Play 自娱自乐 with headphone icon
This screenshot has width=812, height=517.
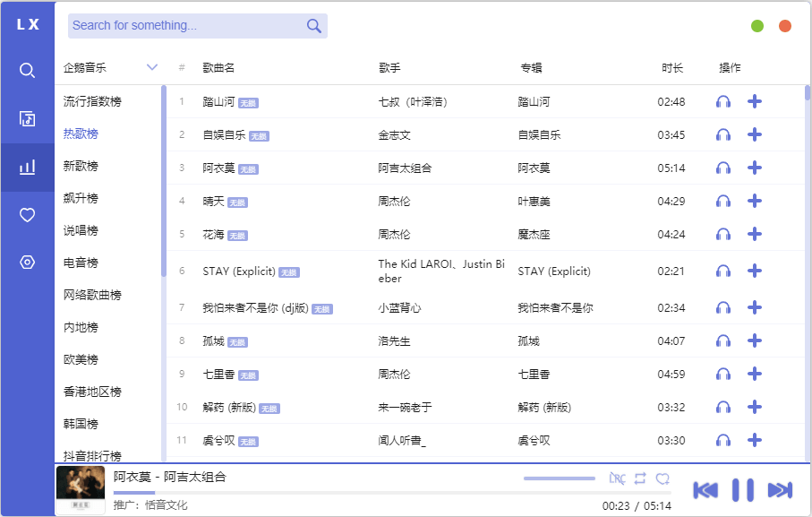[x=723, y=134]
